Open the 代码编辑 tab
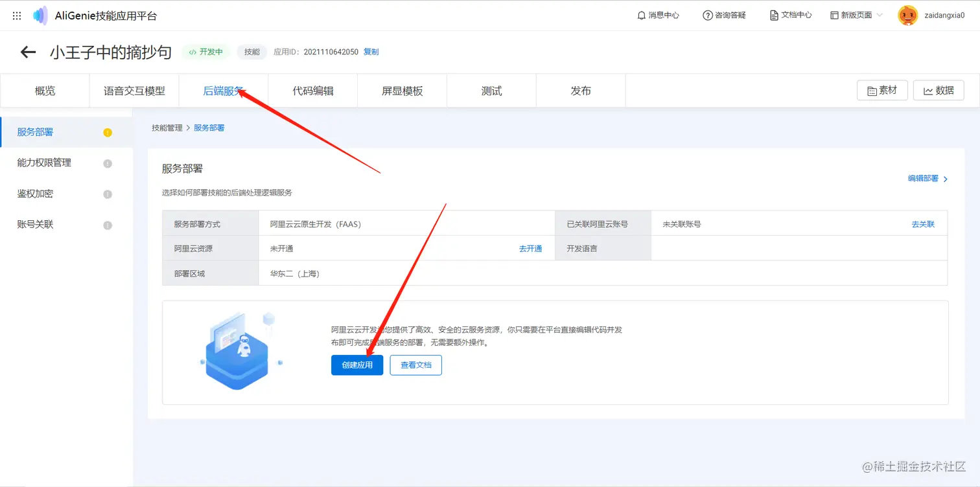Viewport: 980px width, 487px height. pos(313,91)
